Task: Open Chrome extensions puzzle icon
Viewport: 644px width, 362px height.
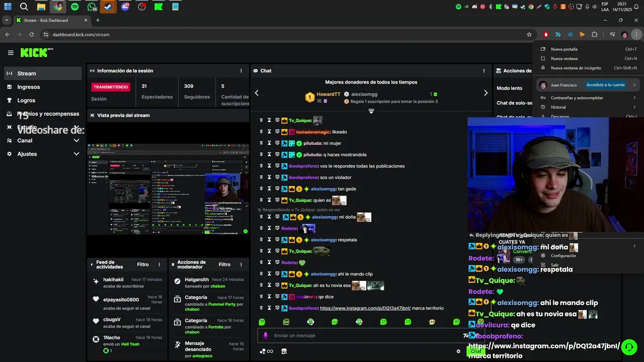Action: coord(594,35)
